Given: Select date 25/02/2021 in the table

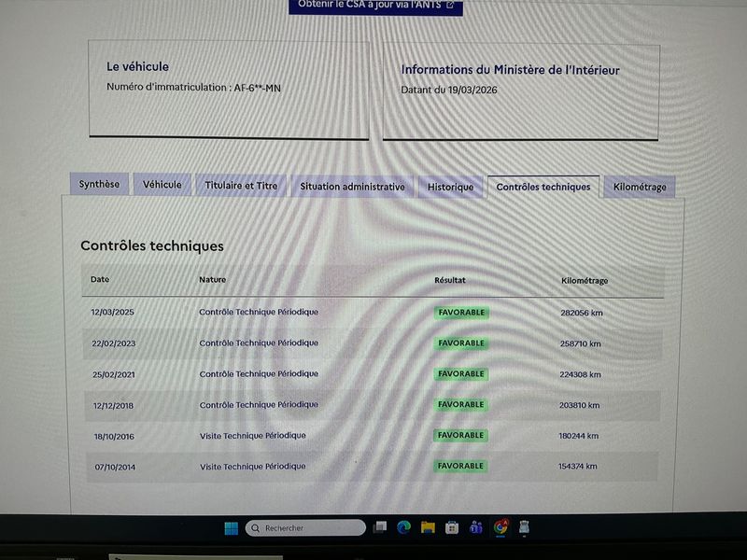Looking at the screenshot, I should (113, 374).
